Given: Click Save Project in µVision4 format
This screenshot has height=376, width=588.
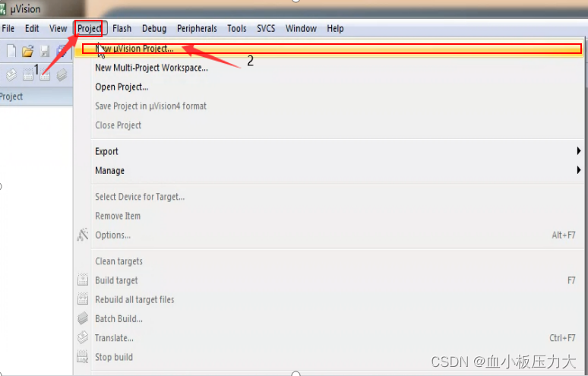Looking at the screenshot, I should pos(328,106).
